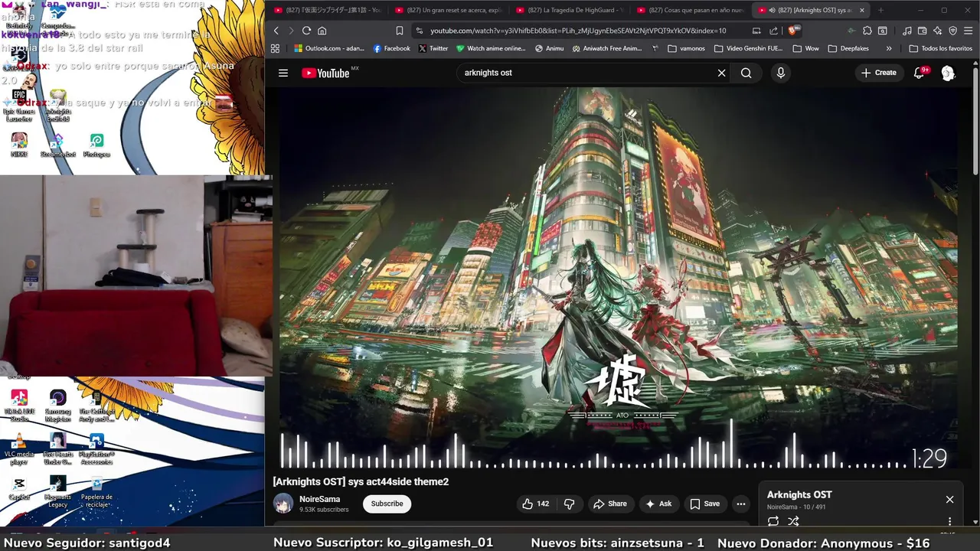The height and width of the screenshot is (551, 980).
Task: Click the YouTube search magnifier button
Action: tap(746, 73)
